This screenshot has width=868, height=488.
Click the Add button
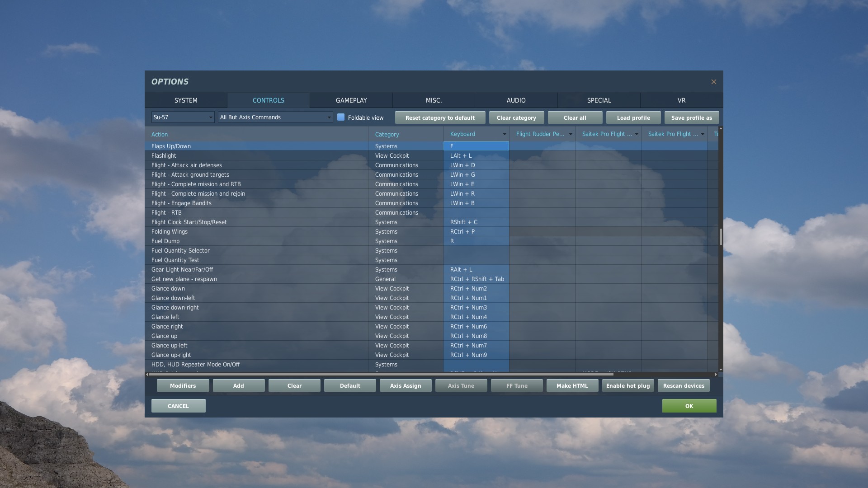(239, 385)
